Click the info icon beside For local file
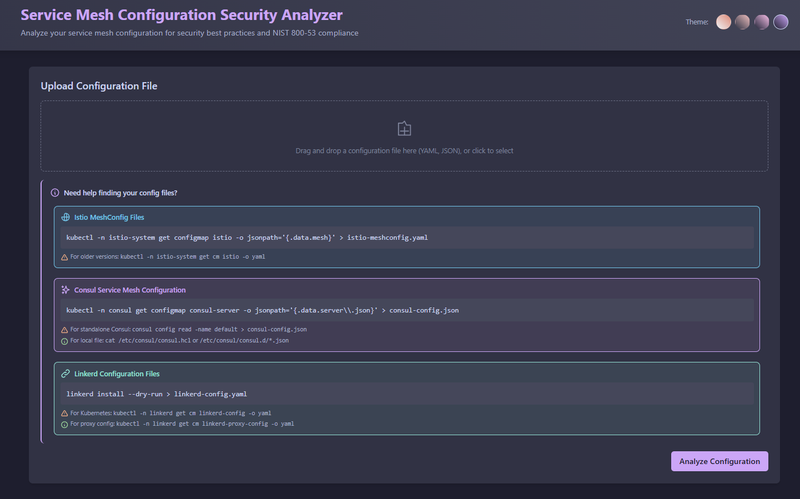The width and height of the screenshot is (800, 499). pos(64,341)
